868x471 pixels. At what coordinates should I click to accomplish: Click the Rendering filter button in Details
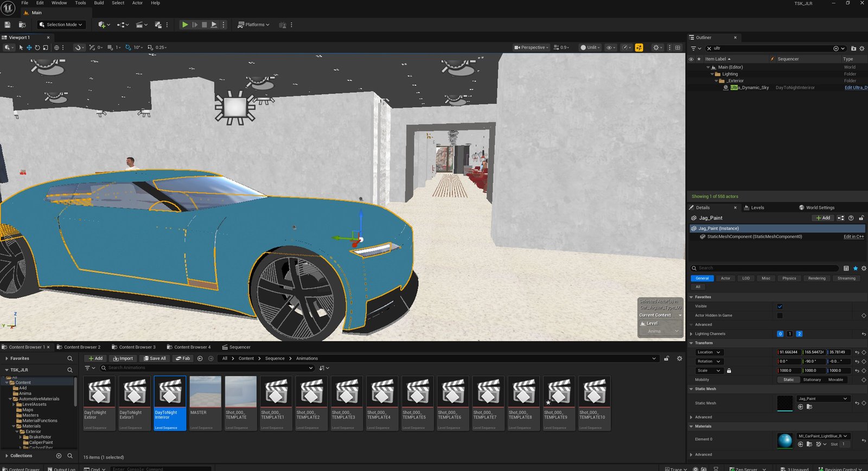[x=816, y=278]
